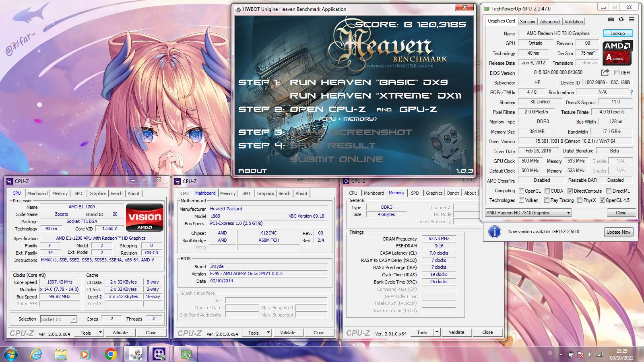The image size is (644, 362).
Task: Click About in the Heaven benchmark window
Action: pos(252,171)
